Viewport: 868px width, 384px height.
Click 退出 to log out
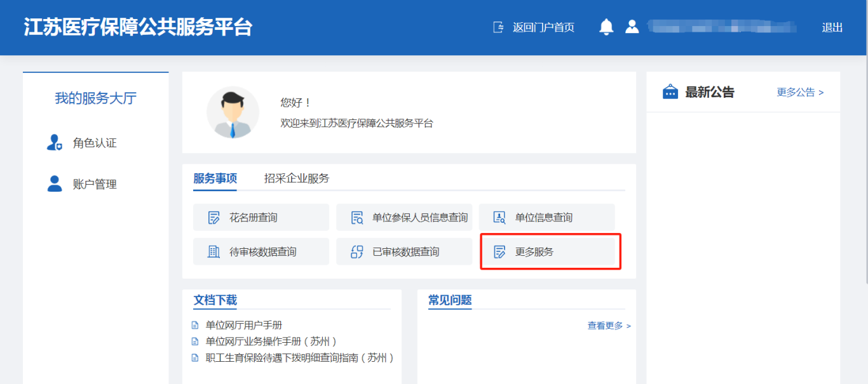point(832,27)
